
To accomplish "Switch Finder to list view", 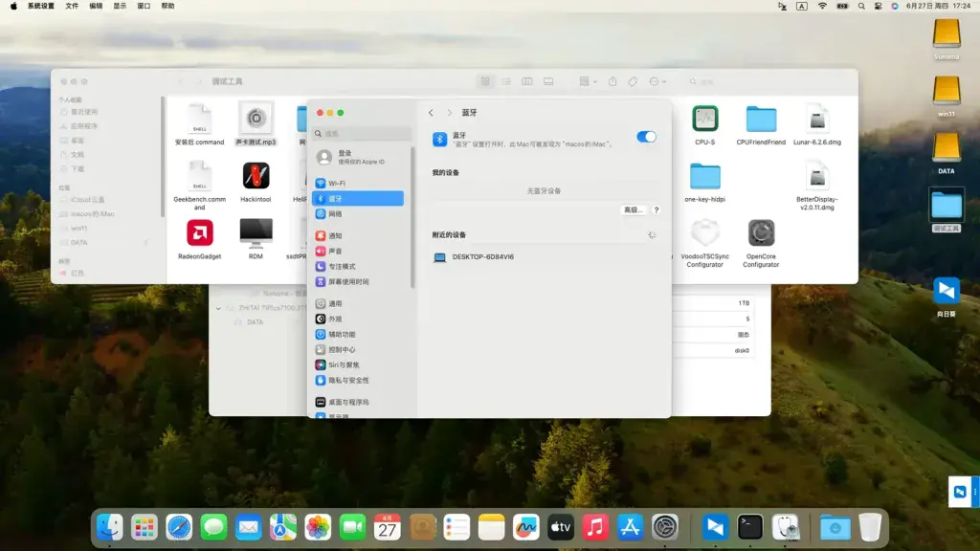I will click(x=506, y=81).
